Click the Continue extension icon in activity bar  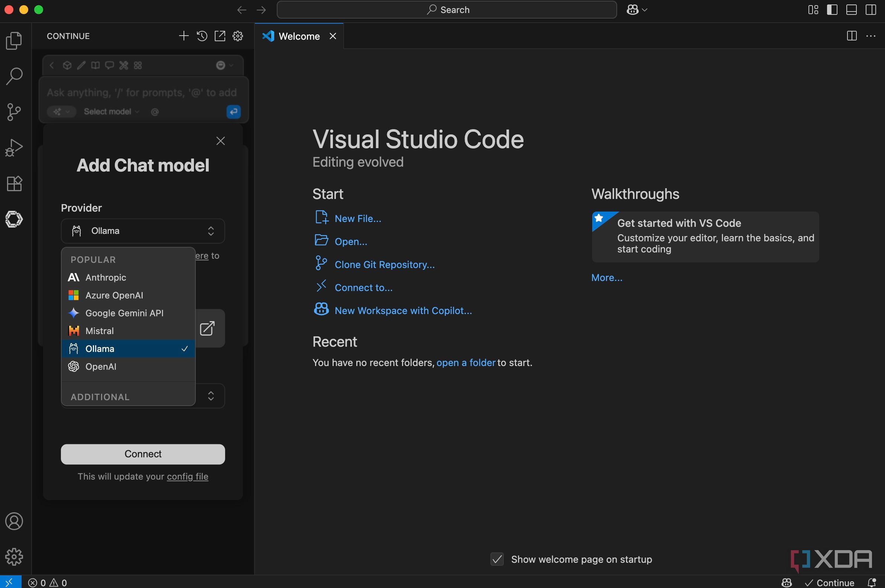click(14, 219)
